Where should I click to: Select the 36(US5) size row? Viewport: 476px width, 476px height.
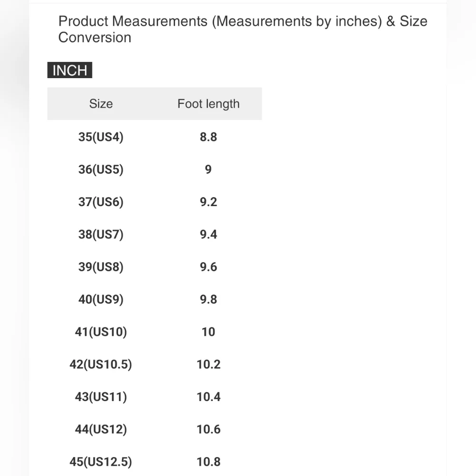pyautogui.click(x=155, y=169)
